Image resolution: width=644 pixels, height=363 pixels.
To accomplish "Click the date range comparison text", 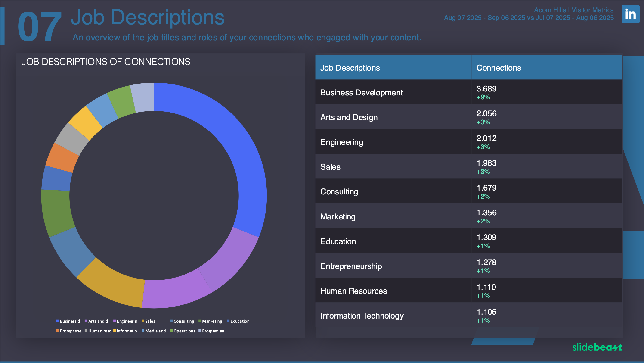I will tap(529, 18).
